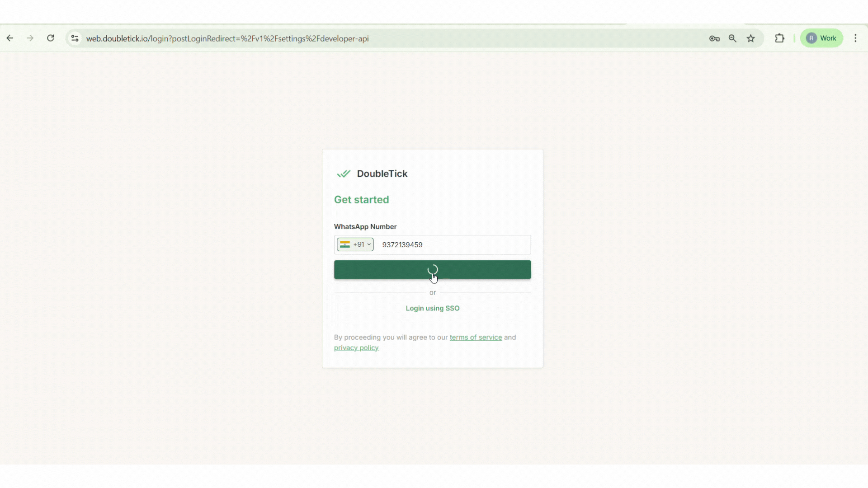
Task: Click the zoom magnifier icon
Action: click(x=732, y=38)
